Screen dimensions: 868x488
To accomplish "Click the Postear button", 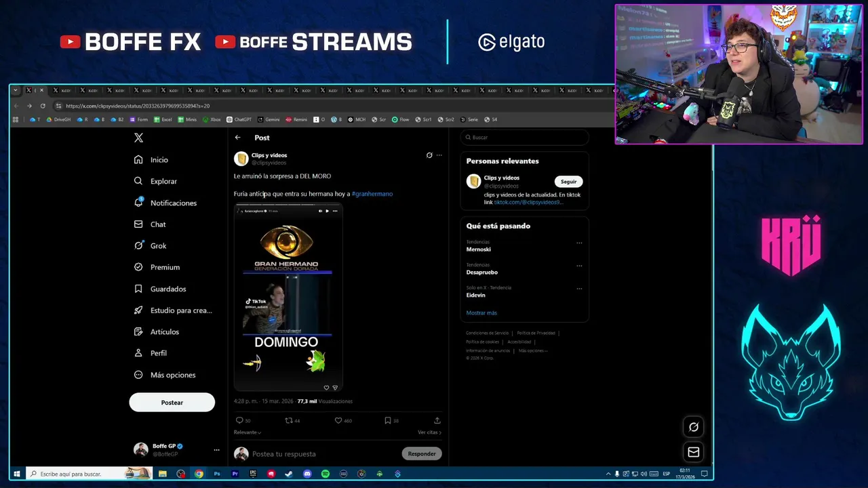I will point(172,403).
